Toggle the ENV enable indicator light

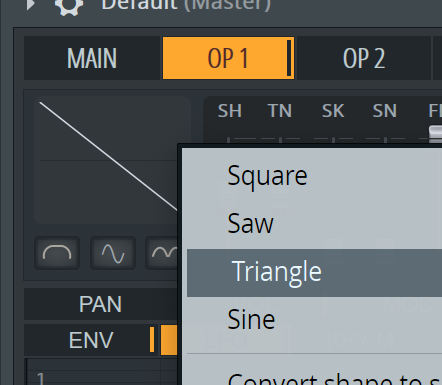point(152,339)
